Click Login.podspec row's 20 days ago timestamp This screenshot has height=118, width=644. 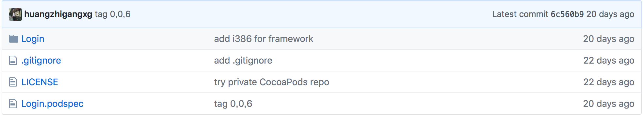tap(609, 104)
